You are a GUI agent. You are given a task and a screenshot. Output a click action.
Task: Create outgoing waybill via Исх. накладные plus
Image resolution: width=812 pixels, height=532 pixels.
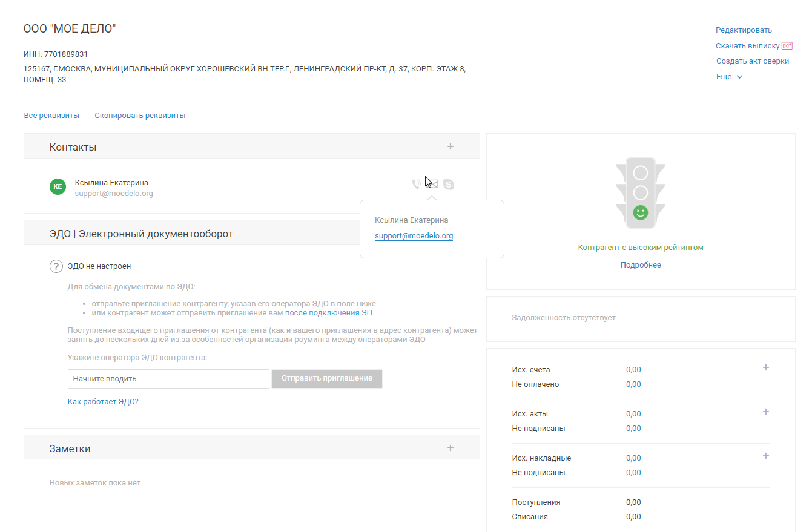[765, 456]
